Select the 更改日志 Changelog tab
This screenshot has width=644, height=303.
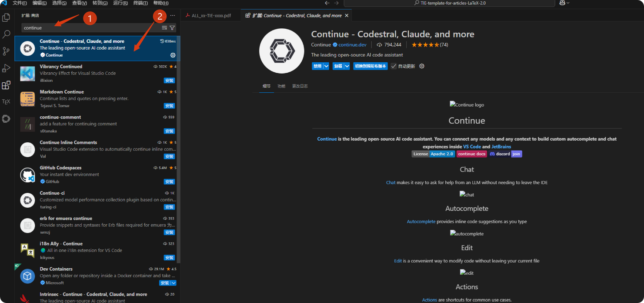pyautogui.click(x=300, y=86)
